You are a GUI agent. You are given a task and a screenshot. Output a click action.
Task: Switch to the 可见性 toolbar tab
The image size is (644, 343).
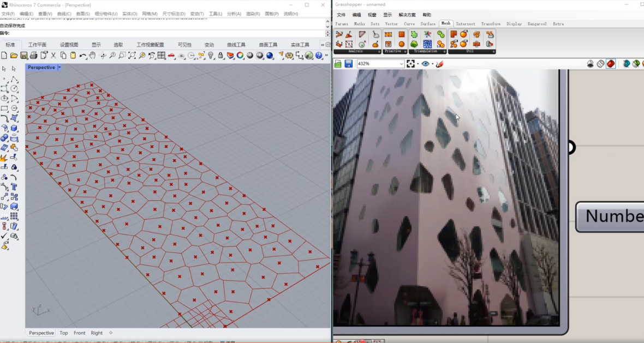(184, 45)
